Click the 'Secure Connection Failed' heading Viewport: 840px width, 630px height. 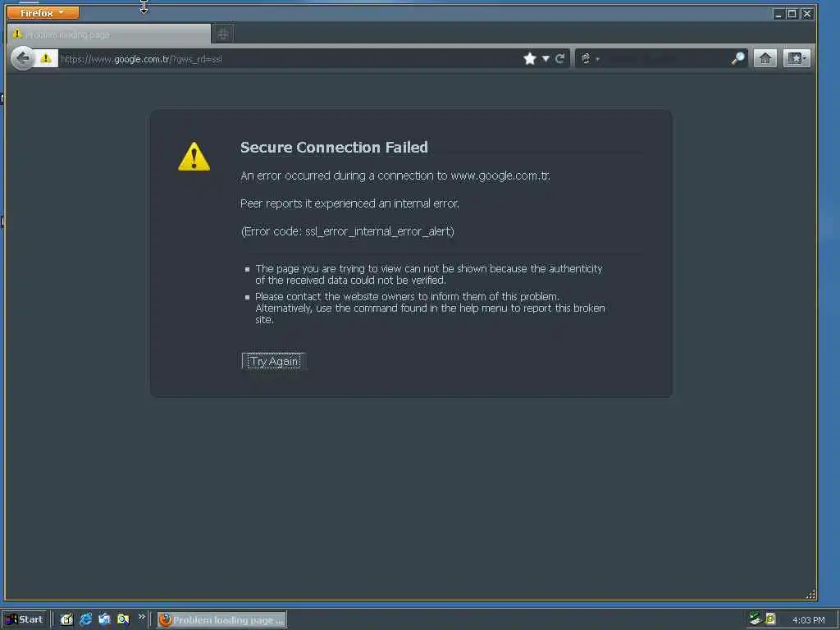coord(334,148)
